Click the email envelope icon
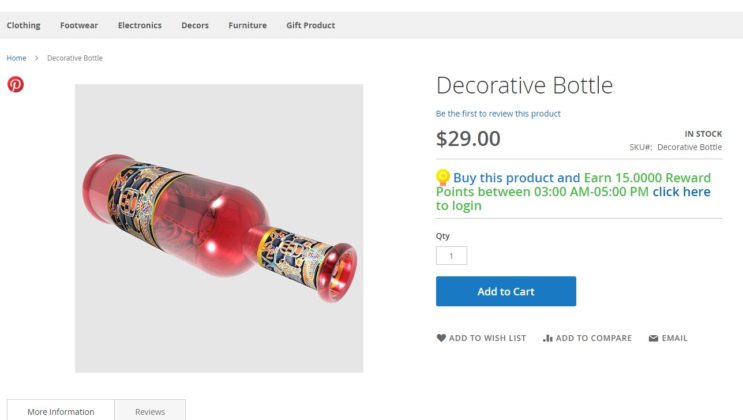Viewport: 743px width, 420px height. 653,338
